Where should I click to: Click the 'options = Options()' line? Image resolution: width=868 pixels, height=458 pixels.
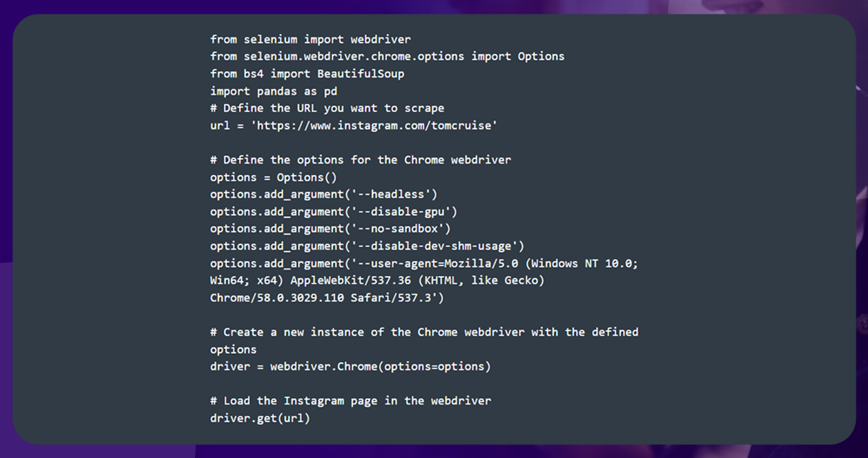[274, 177]
